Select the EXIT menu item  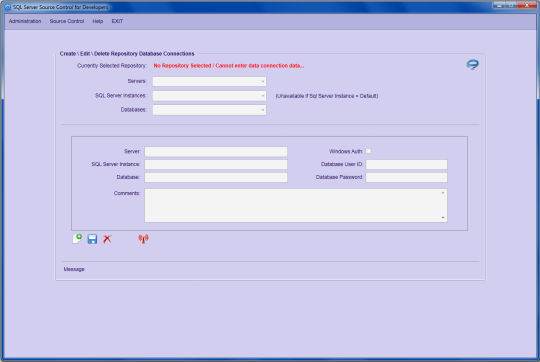(117, 21)
